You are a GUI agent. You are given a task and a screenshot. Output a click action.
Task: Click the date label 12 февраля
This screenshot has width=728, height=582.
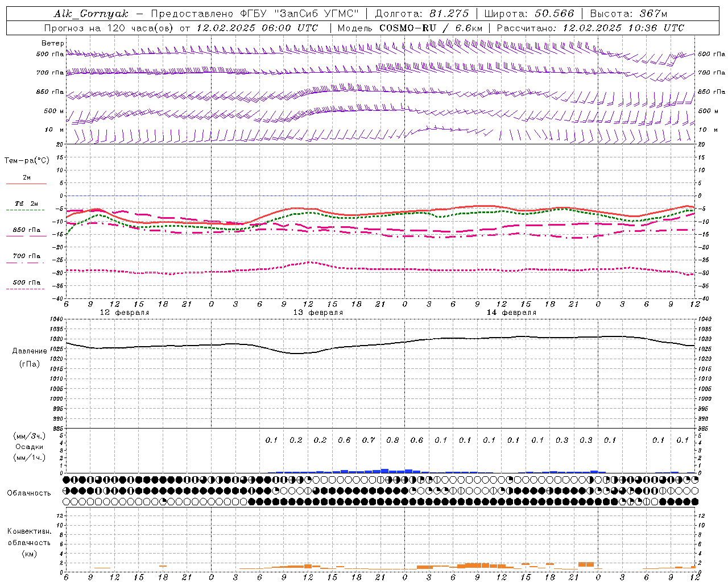pyautogui.click(x=125, y=313)
